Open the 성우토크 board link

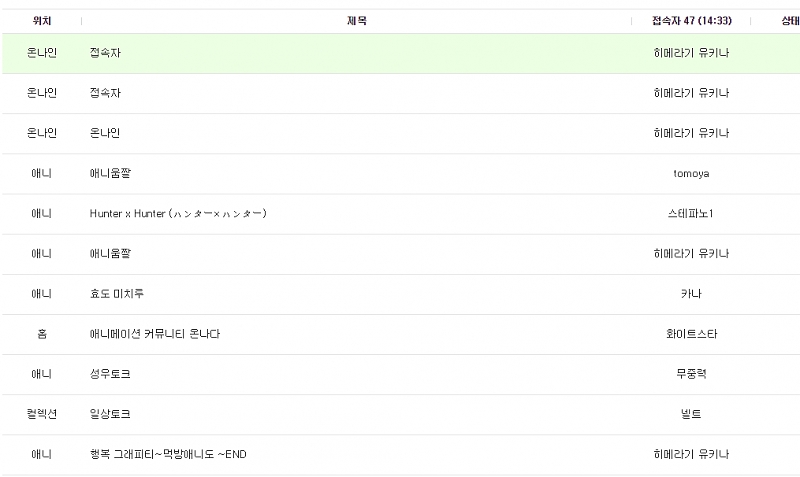click(110, 374)
